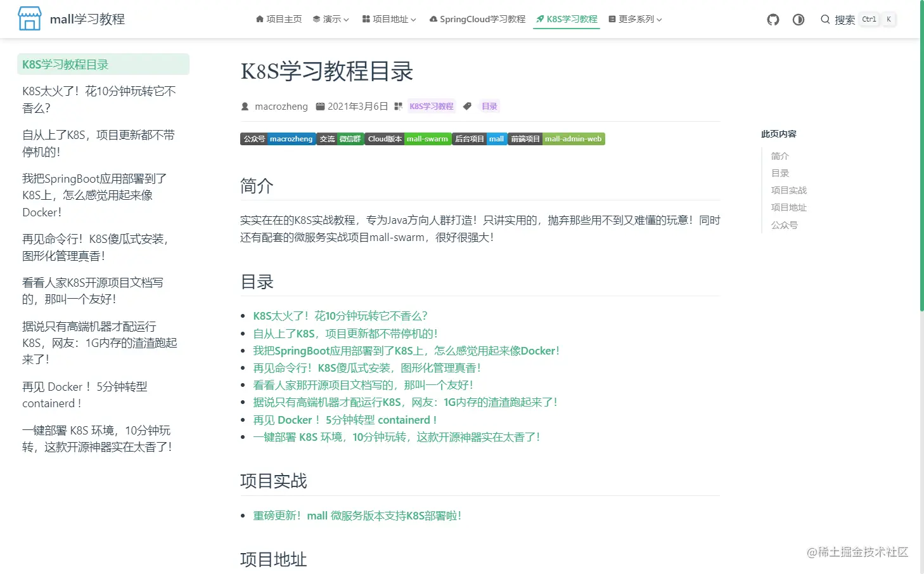924x574 pixels.
Task: Click the 目录 tag
Action: point(489,107)
